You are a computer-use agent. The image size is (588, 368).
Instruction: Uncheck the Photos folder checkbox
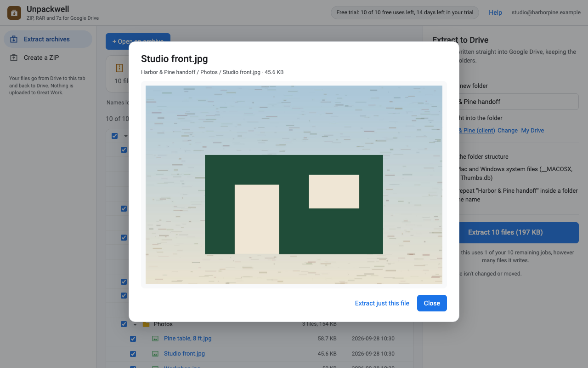(124, 324)
